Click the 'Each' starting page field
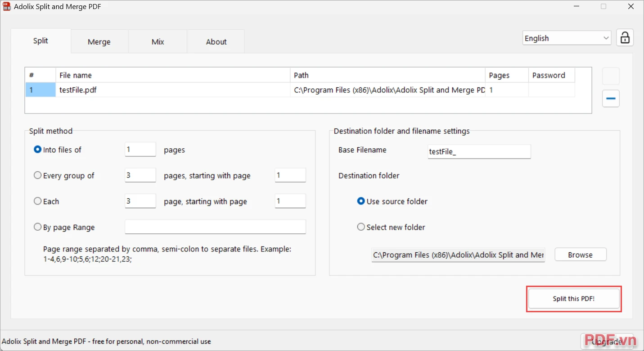Viewport: 644px width, 351px height. click(x=290, y=201)
